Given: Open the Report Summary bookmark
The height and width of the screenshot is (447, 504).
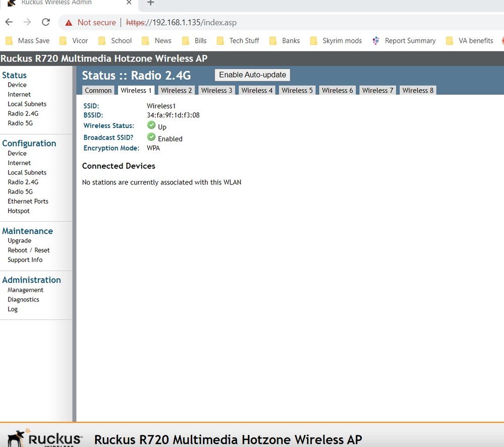Looking at the screenshot, I should [404, 41].
